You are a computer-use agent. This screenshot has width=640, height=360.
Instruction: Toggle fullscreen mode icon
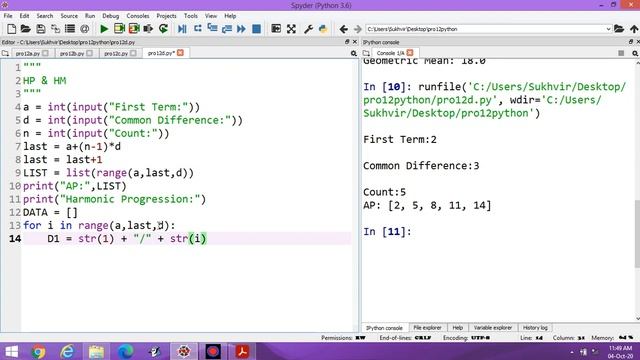click(291, 29)
